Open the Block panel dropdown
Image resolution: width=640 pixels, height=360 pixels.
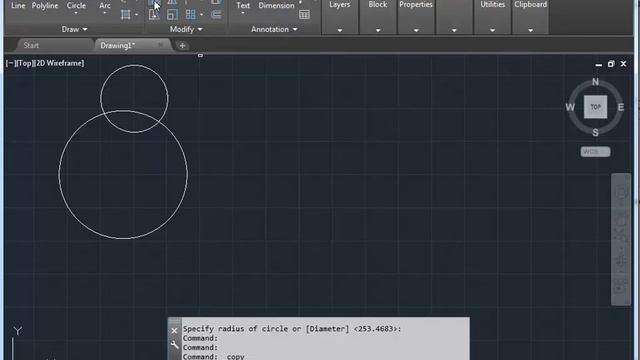[378, 30]
